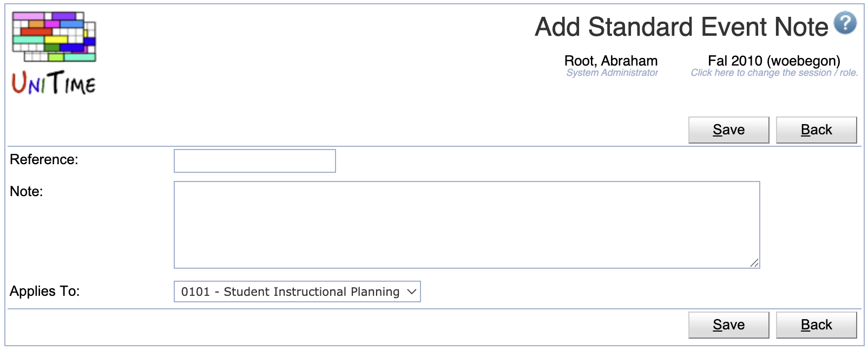
Task: Click the Applies To: field label
Action: pyautogui.click(x=44, y=291)
